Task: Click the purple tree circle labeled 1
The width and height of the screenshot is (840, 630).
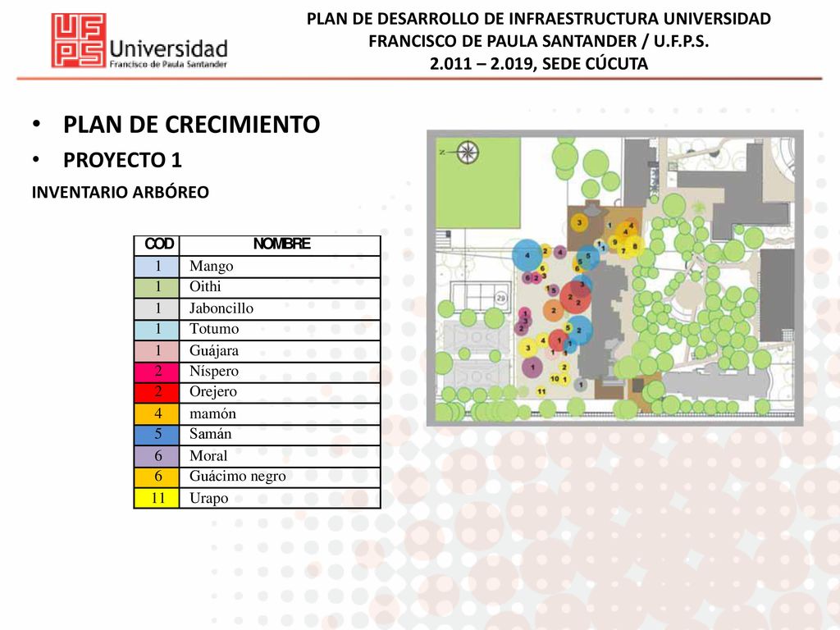Action: (x=532, y=367)
